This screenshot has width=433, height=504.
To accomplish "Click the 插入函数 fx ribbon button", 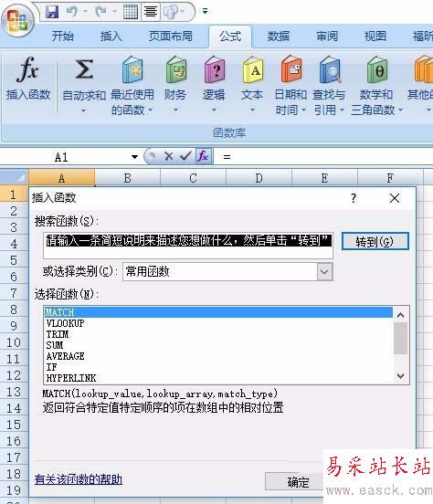I will tap(28, 79).
